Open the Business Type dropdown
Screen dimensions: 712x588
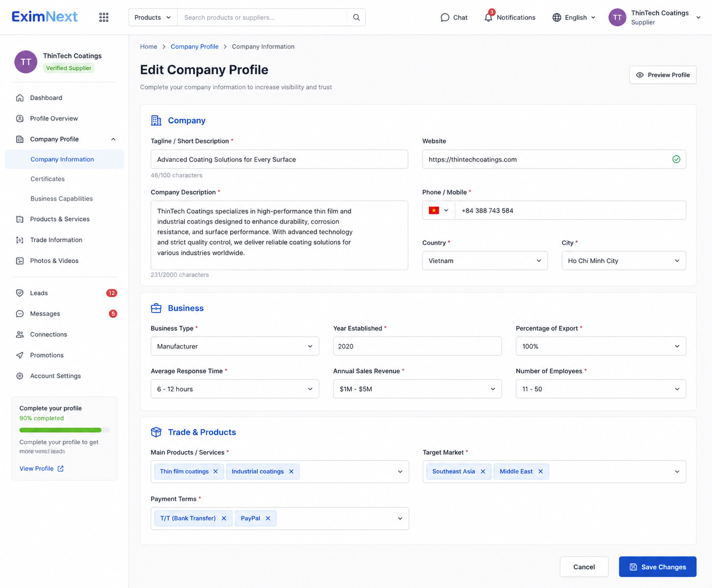(x=235, y=346)
